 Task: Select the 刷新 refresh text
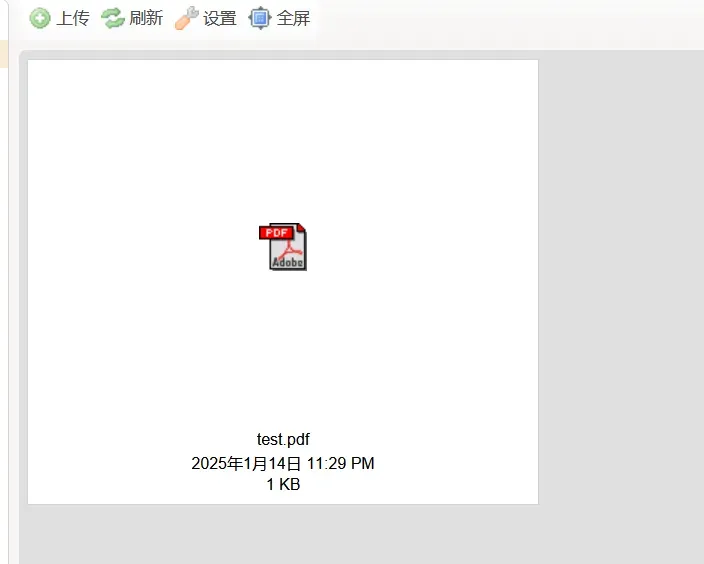click(x=146, y=18)
